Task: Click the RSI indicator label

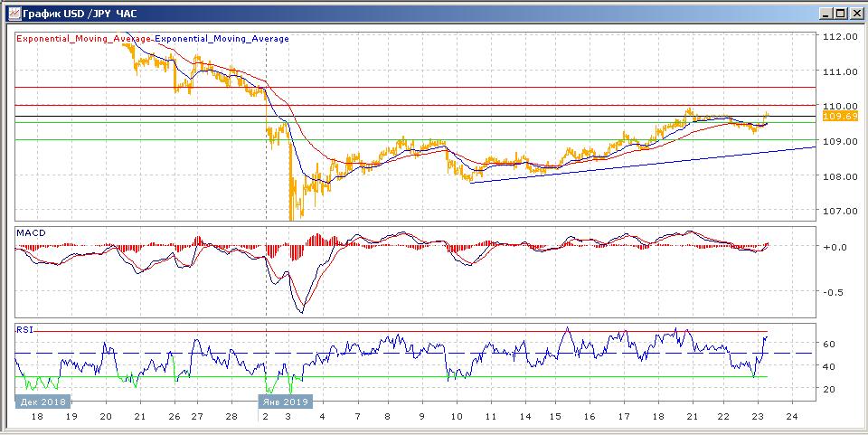Action: [24, 330]
